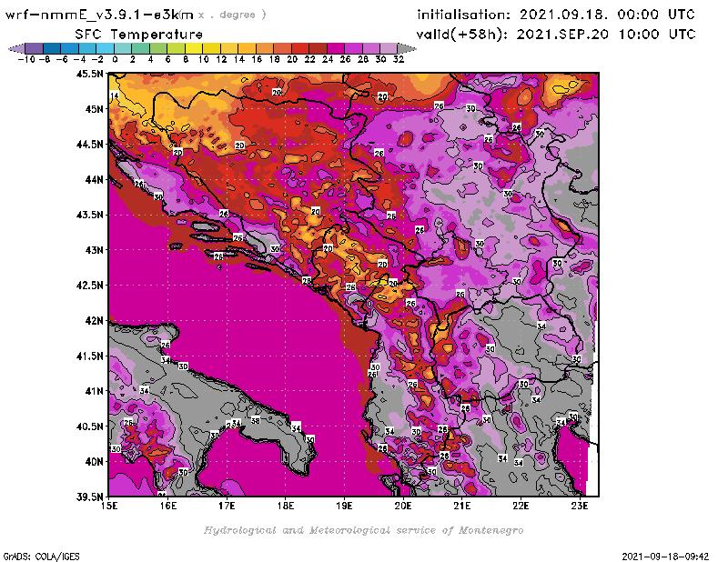728x562 pixels.
Task: Click the '17E' longitude label
Action: (x=227, y=506)
